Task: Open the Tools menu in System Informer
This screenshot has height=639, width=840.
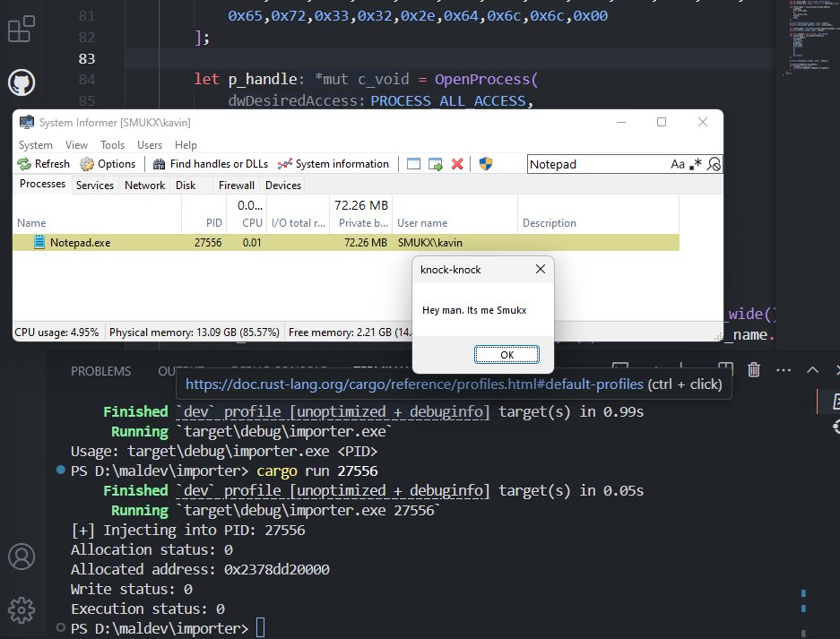Action: (112, 145)
